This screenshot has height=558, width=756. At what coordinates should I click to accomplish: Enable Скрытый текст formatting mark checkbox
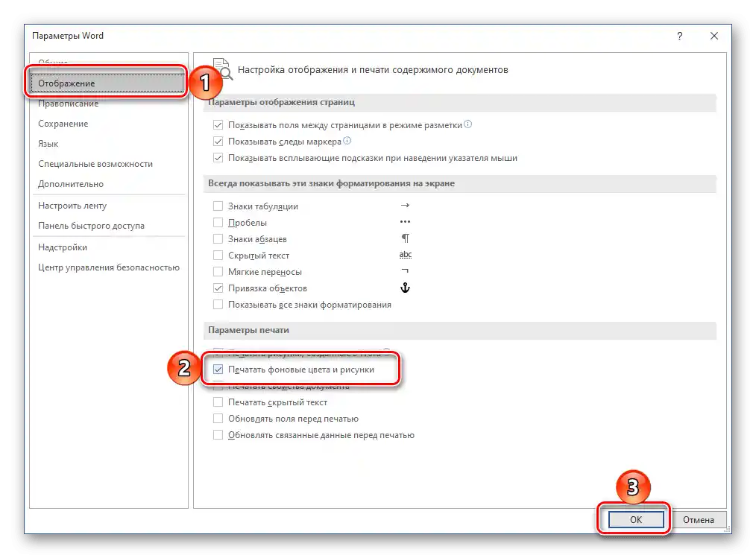point(218,256)
